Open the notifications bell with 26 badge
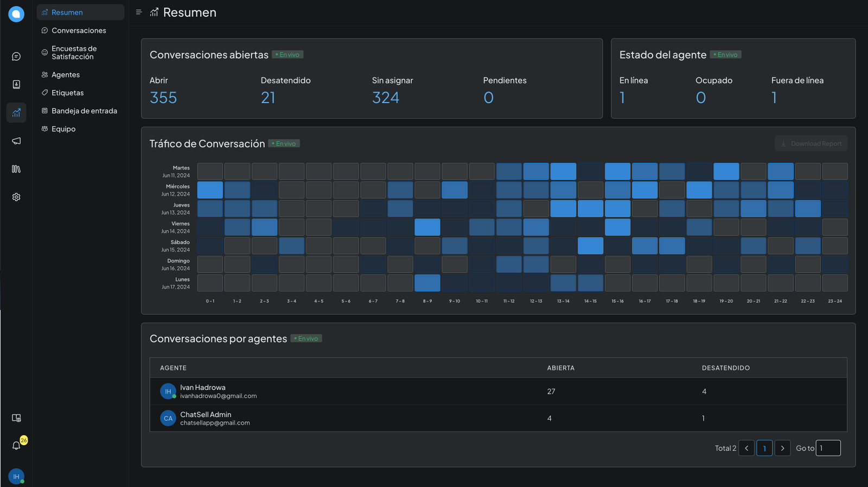Image resolution: width=868 pixels, height=487 pixels. (16, 445)
